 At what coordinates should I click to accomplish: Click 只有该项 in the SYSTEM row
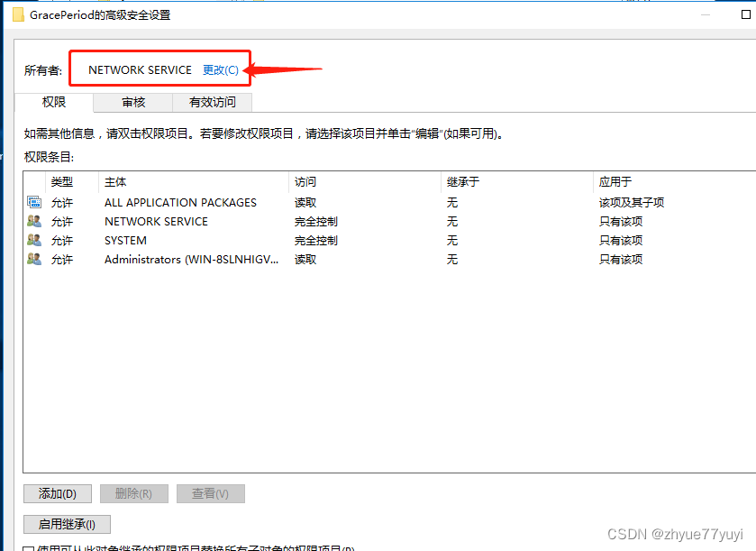click(621, 240)
